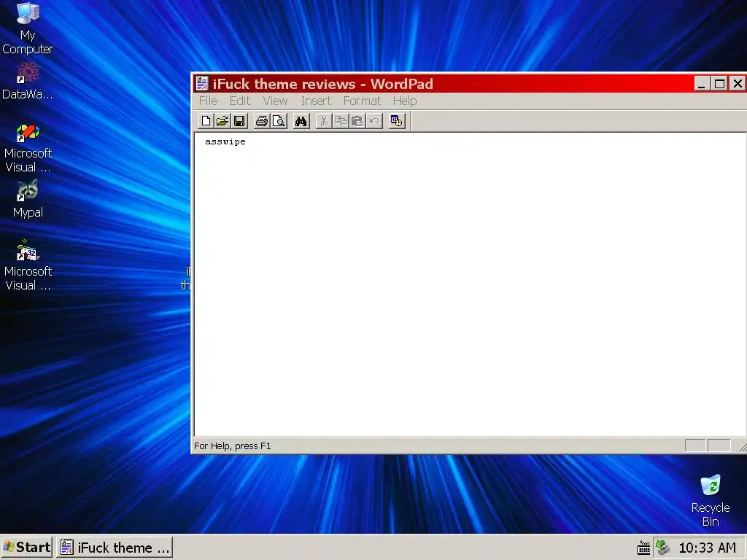Open the Help menu
Screen dimensions: 747x560
click(x=405, y=101)
